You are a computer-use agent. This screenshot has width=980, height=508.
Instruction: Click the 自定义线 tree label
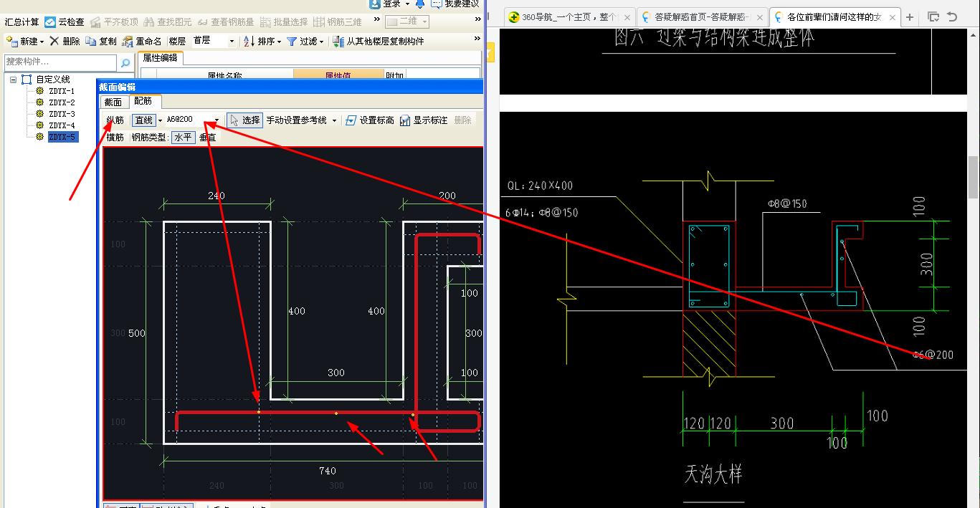coord(53,80)
